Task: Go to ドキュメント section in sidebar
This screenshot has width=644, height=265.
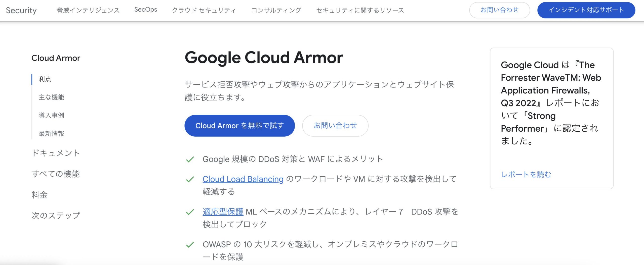Action: 56,153
